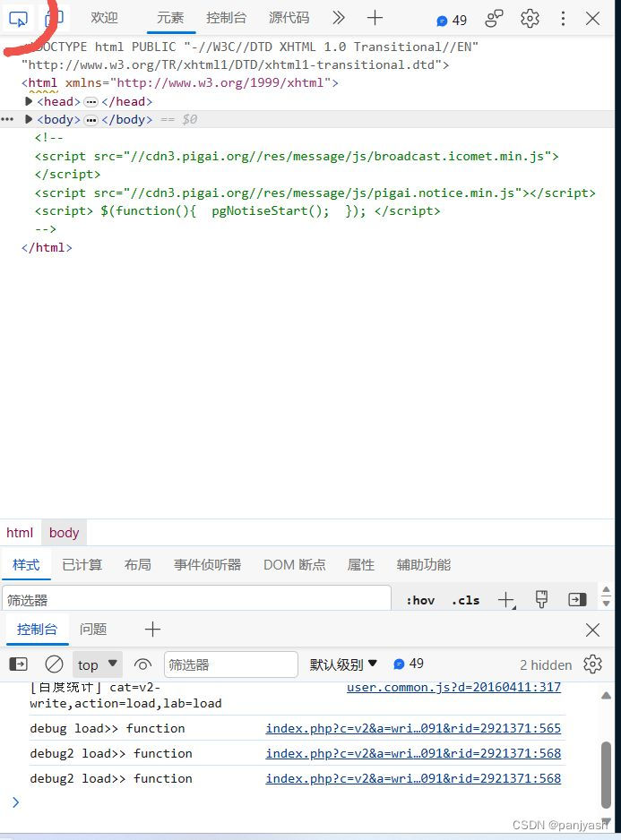This screenshot has height=840, width=621.
Task: Open the 已计算 tab
Action: click(82, 565)
